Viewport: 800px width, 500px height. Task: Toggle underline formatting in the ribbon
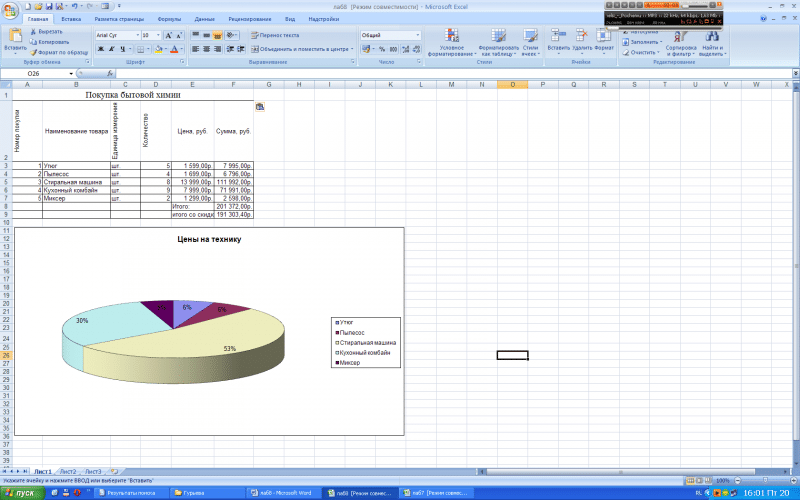(x=122, y=49)
